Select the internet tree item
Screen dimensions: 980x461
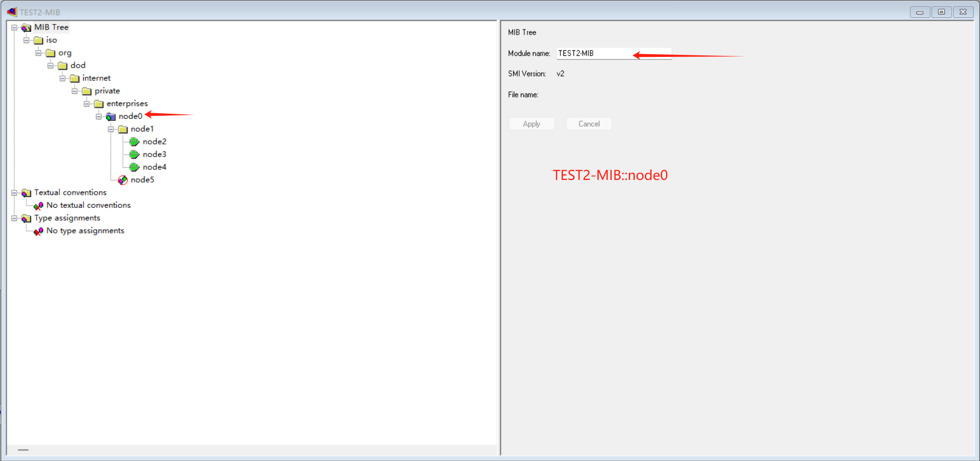96,78
